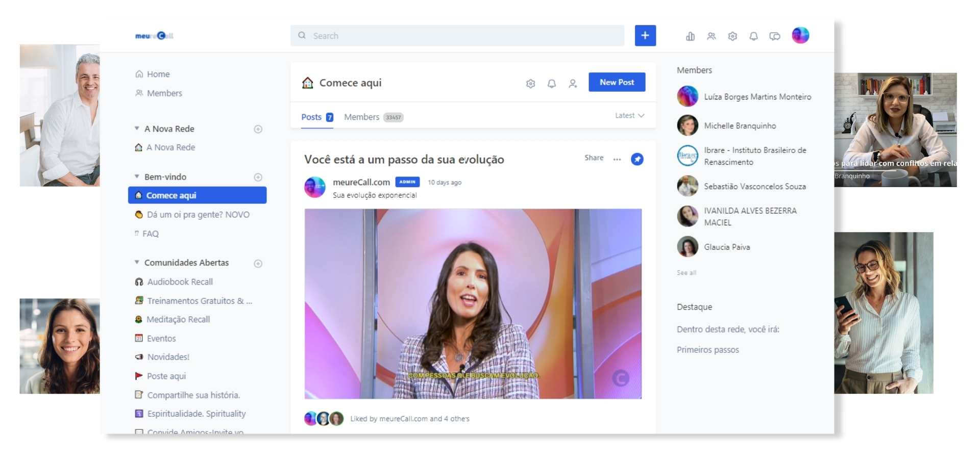Viewport: 980px width, 459px height.
Task: Open A Nova Rede space
Action: [x=165, y=147]
